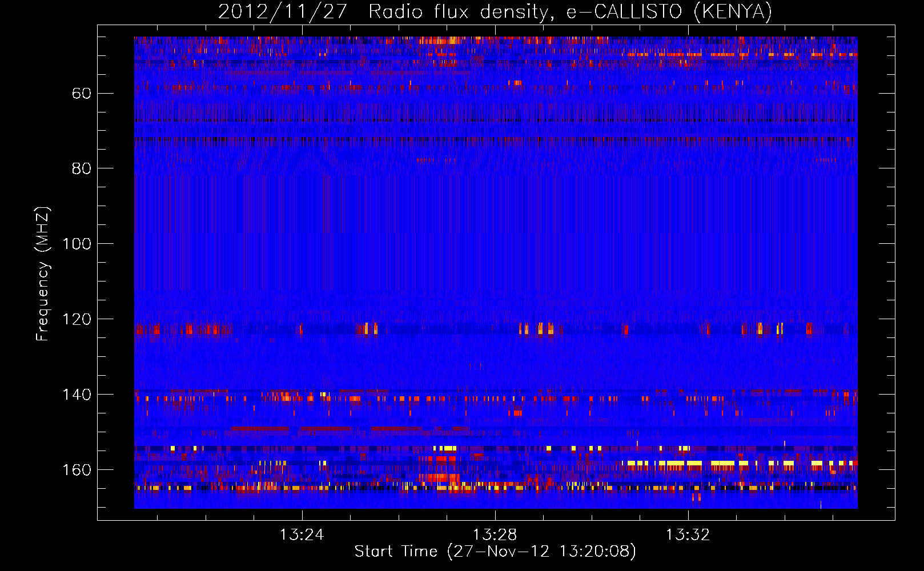Select the Frequency (MHZ) axis label
This screenshot has height=571, width=924.
[43, 274]
